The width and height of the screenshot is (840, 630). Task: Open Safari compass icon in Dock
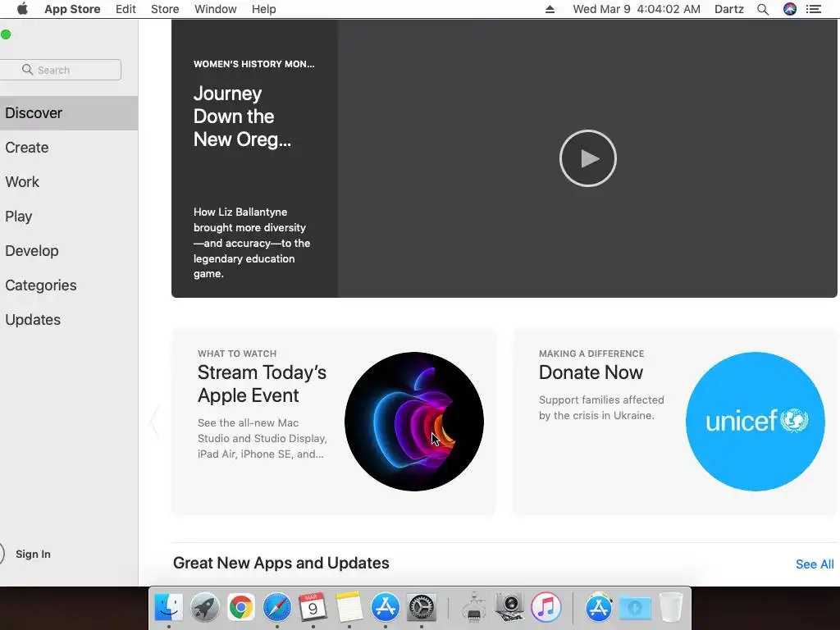tap(277, 607)
